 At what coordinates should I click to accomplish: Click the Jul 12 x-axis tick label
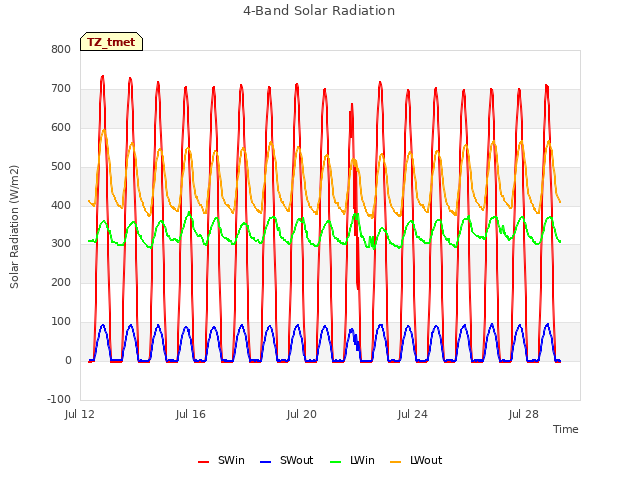point(80,414)
